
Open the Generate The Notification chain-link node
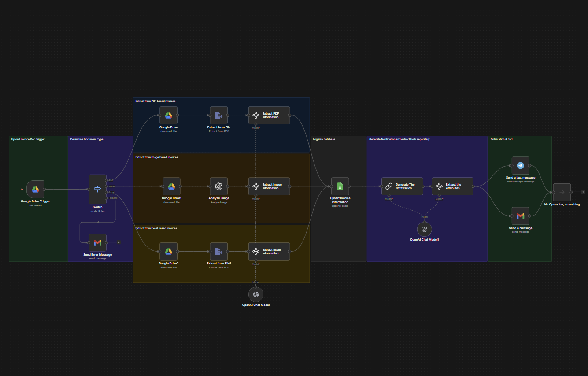point(389,186)
